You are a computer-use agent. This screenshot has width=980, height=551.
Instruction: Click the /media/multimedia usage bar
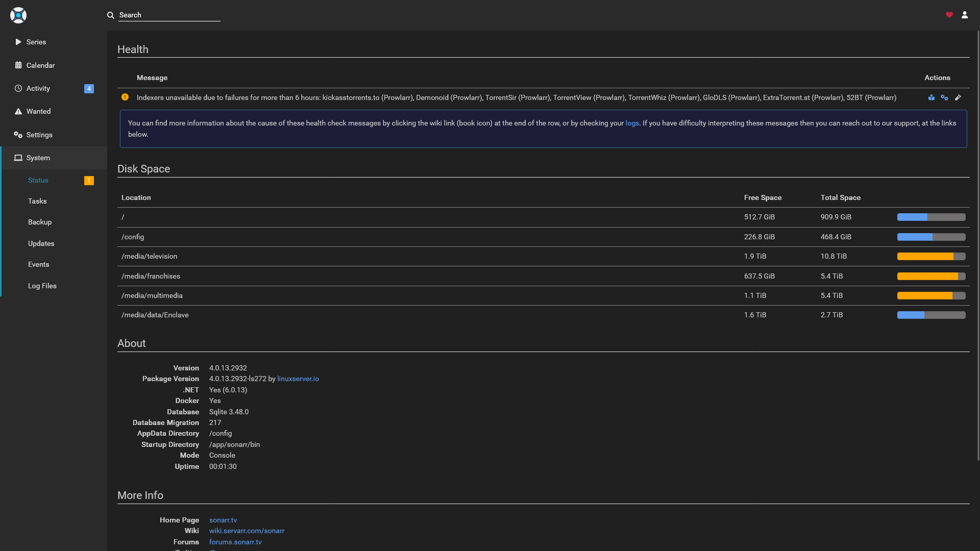click(931, 295)
